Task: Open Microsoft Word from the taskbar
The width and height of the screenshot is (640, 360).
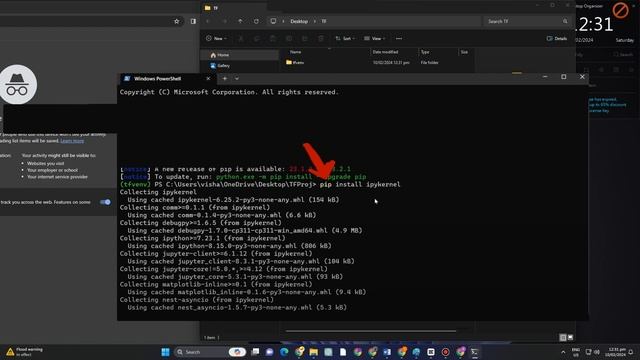Action: 387,352
